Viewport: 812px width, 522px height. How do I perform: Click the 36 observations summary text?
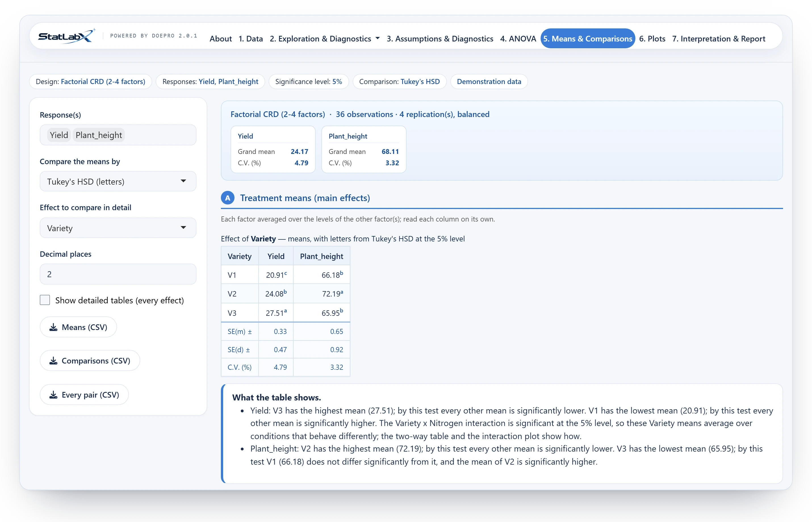tap(364, 114)
